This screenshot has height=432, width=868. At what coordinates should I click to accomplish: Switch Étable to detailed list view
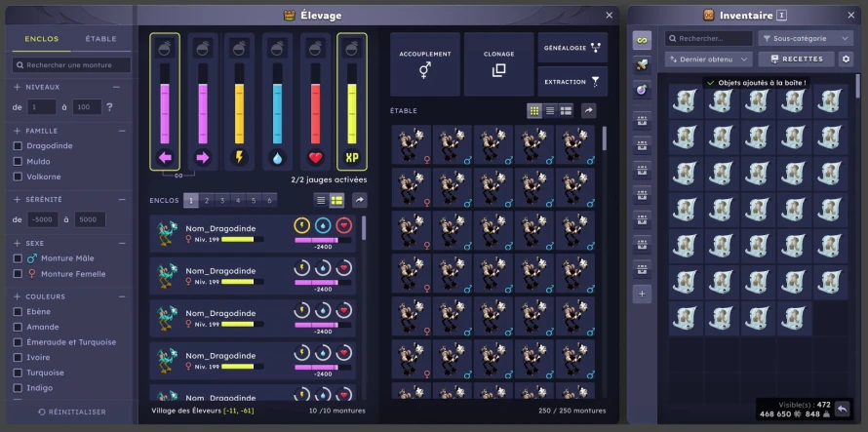566,111
